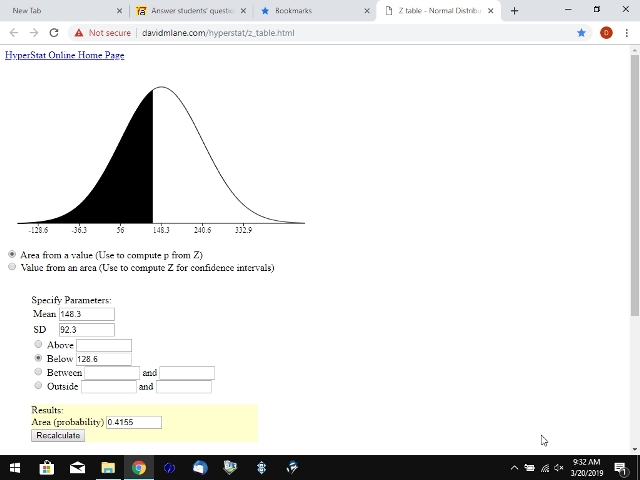The height and width of the screenshot is (480, 640).
Task: Close the Answer students' questions tab
Action: [x=243, y=11]
